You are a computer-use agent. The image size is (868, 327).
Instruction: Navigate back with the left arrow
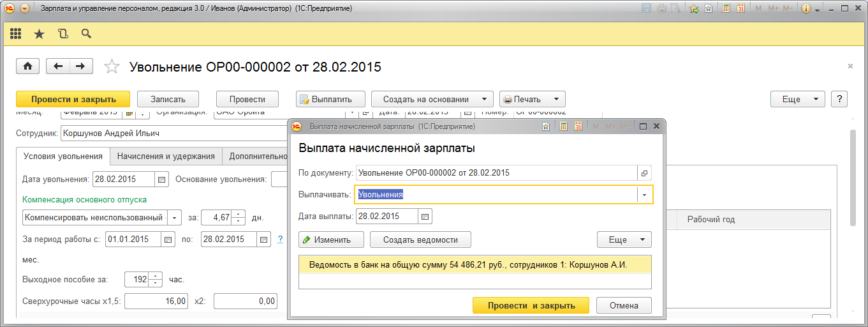coord(59,66)
